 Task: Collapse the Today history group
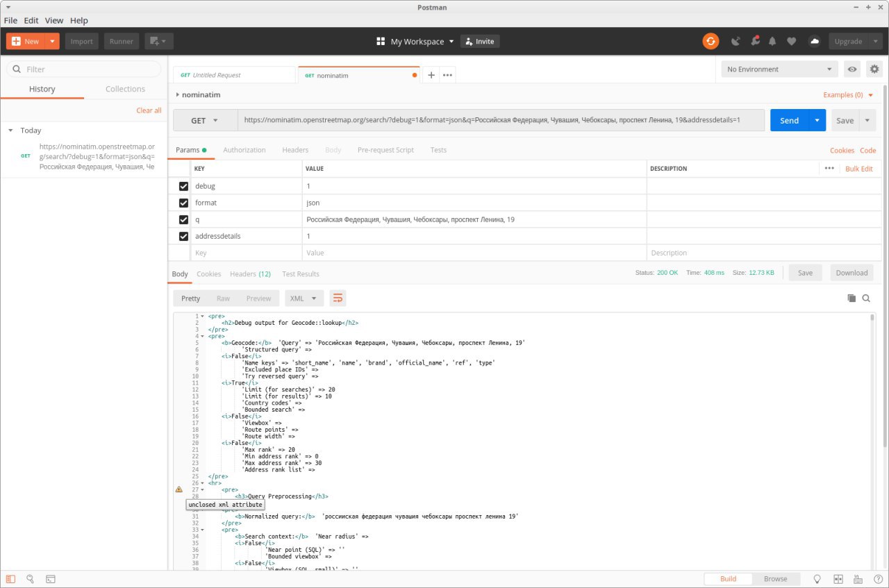point(10,131)
